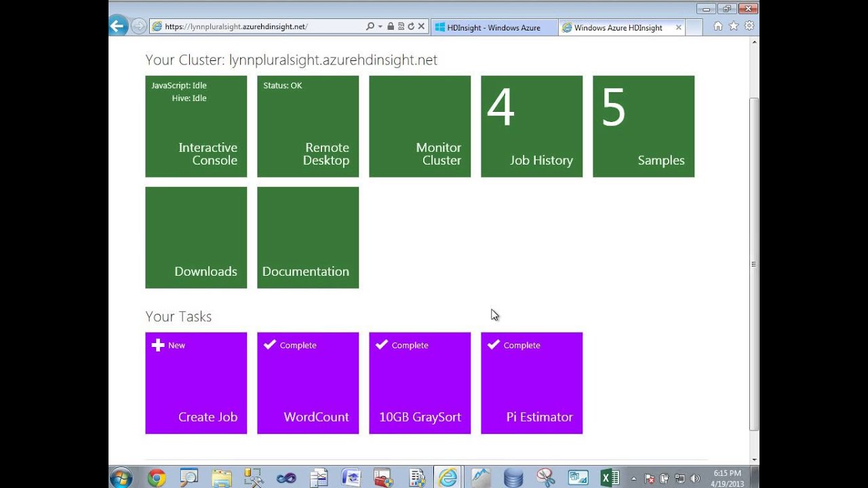Click the checkmark icon on 10GB GraySort tile

click(382, 344)
